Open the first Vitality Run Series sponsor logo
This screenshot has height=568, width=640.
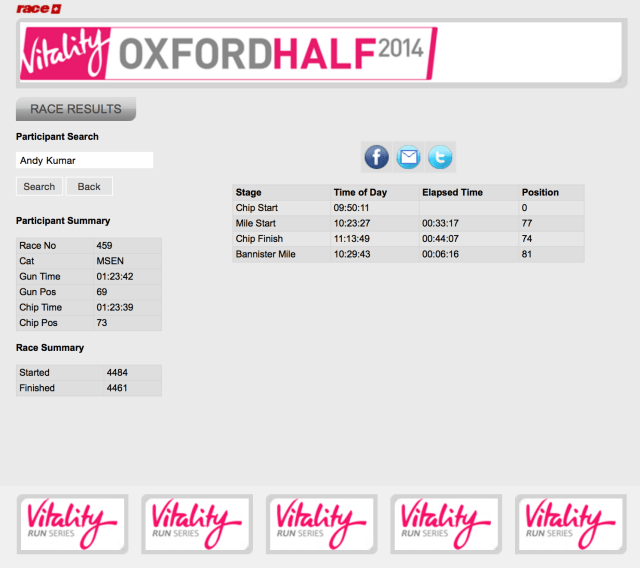[72, 524]
